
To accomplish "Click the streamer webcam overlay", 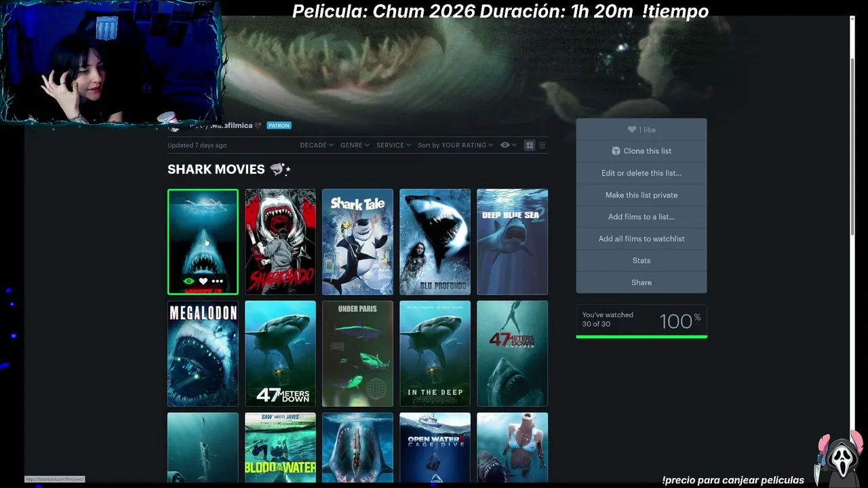I will click(112, 62).
